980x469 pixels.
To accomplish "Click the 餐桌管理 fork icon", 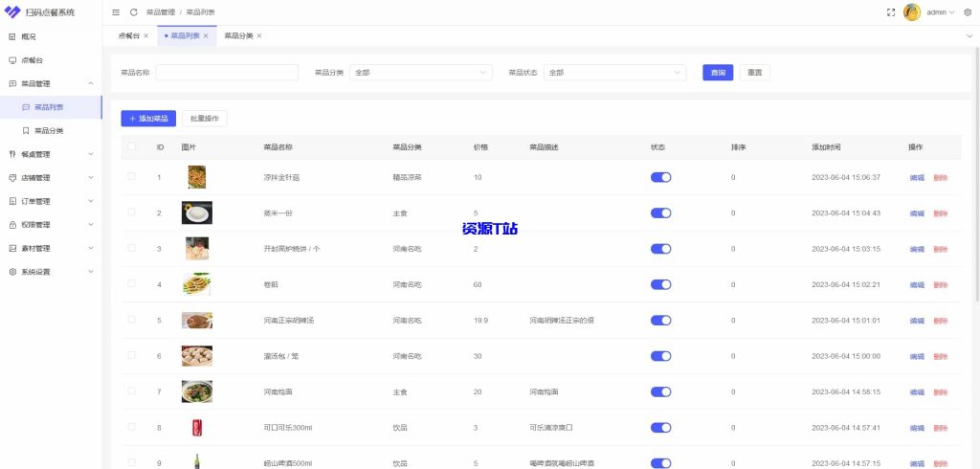I will coord(12,154).
